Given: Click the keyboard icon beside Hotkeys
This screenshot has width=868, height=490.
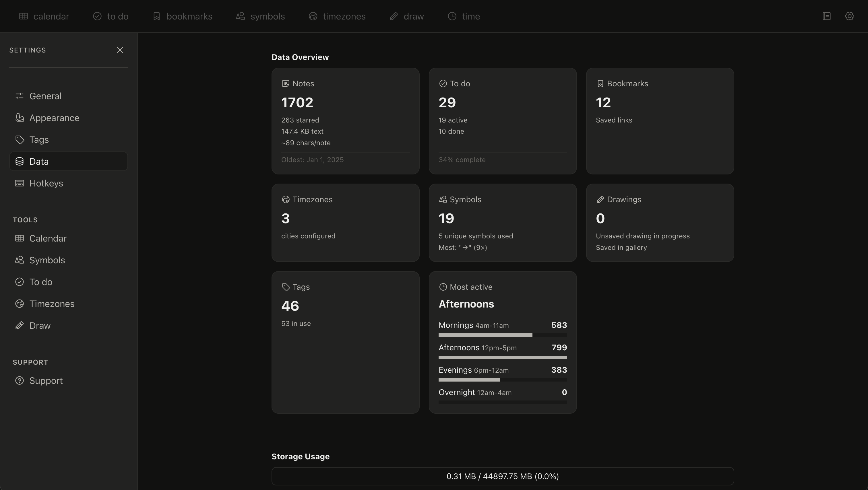Looking at the screenshot, I should (20, 183).
